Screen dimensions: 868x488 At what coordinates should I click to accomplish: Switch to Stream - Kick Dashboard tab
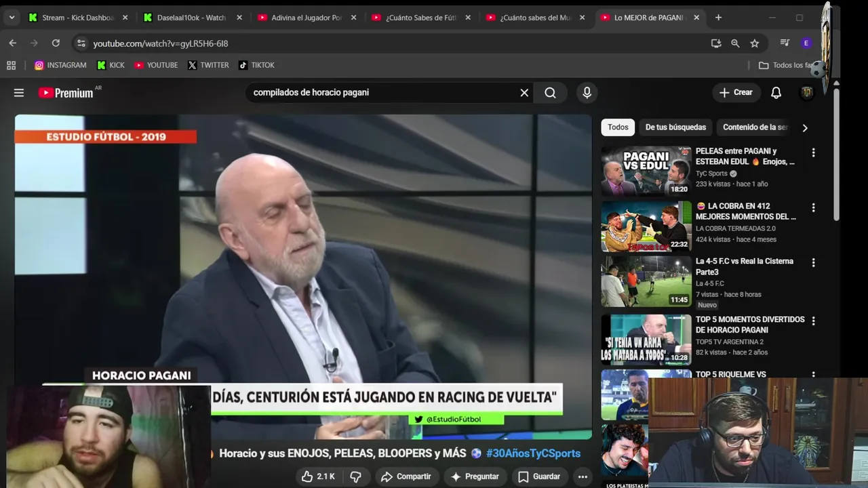[78, 18]
